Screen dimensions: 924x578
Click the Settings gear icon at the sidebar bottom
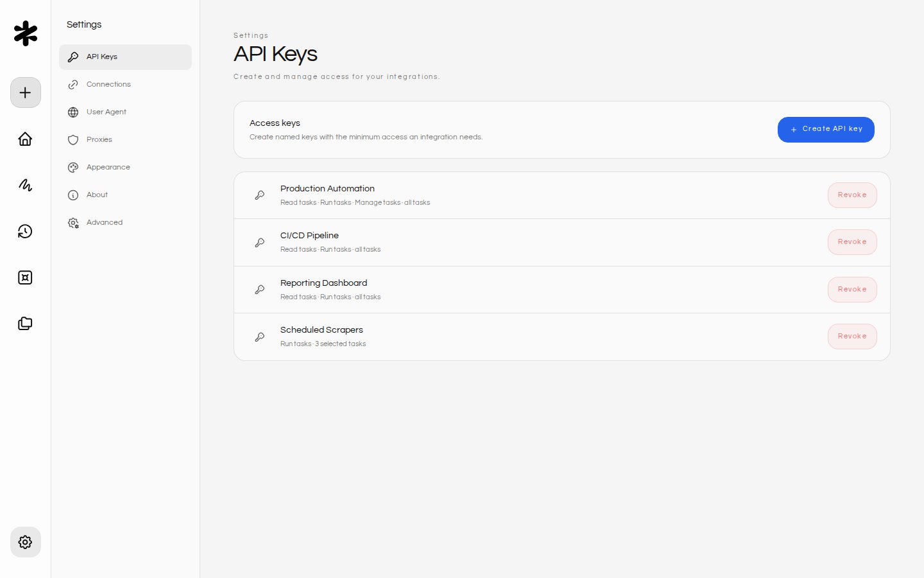coord(26,542)
